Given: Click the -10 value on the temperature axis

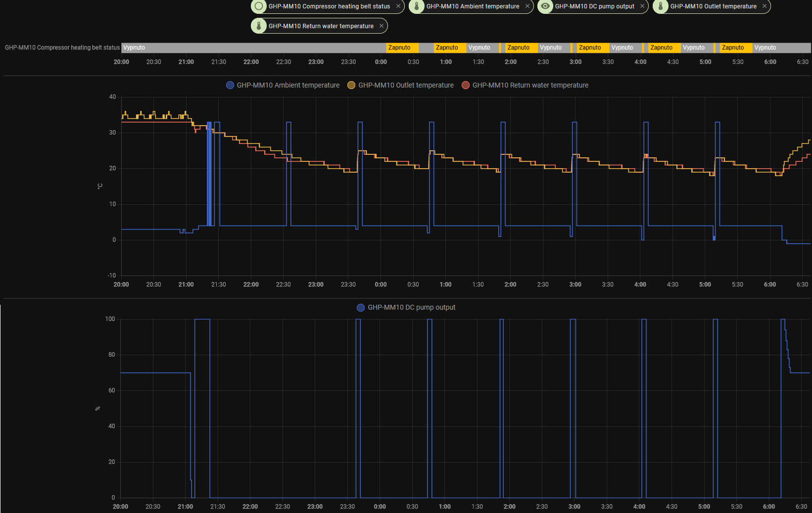Looking at the screenshot, I should 112,276.
